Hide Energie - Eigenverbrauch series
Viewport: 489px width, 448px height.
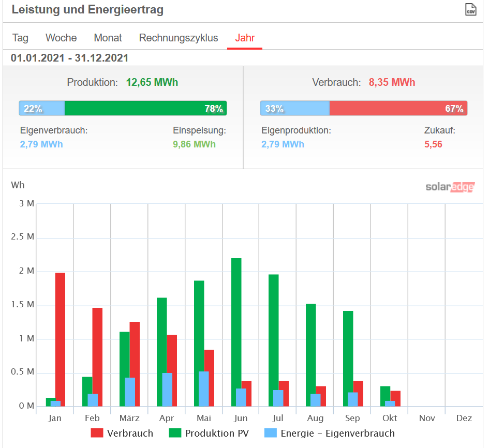pos(337,434)
